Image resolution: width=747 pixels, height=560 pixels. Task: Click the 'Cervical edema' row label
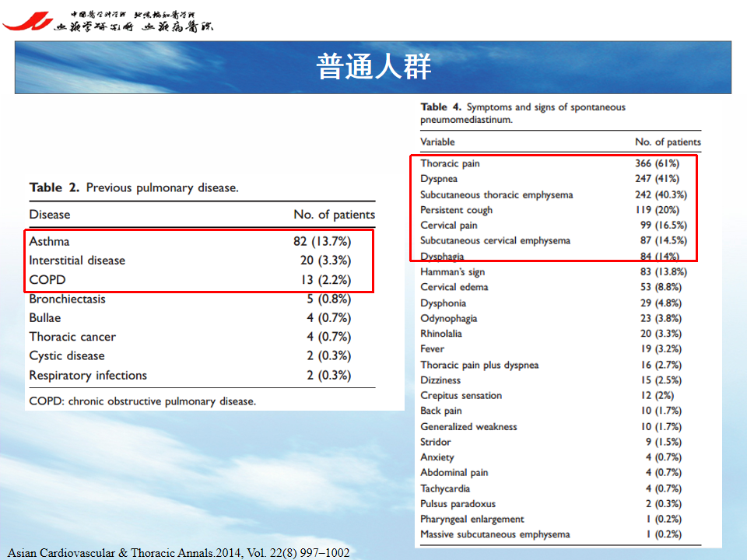(454, 287)
